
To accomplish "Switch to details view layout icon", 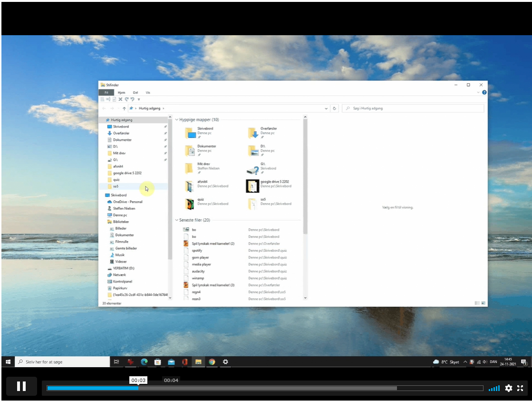I will pos(477,303).
